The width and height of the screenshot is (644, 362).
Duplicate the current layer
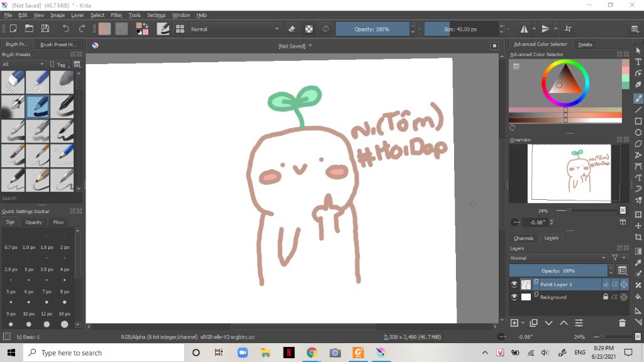(533, 323)
